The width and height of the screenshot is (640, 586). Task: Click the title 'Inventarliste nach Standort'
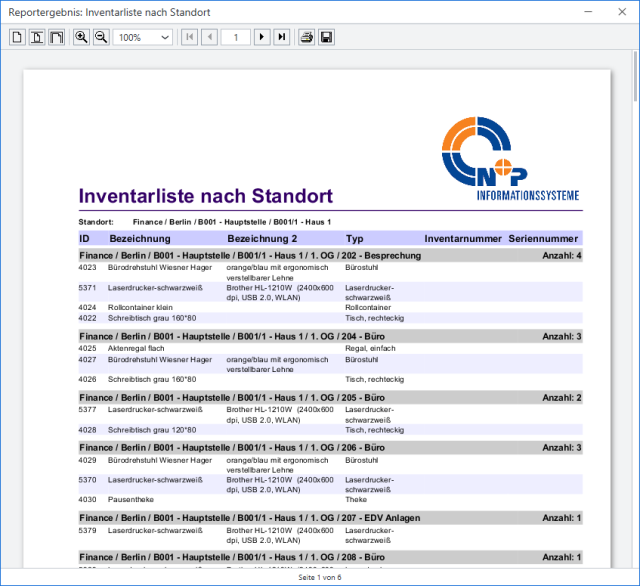click(206, 196)
